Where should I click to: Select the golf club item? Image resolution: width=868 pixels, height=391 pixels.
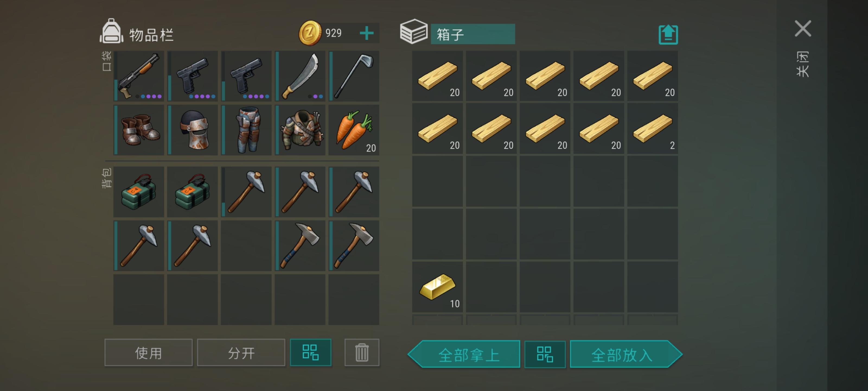click(x=354, y=76)
